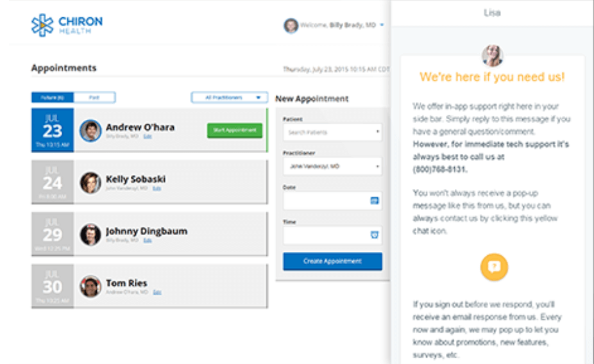
Task: Click Billy Brady's header profile picture
Action: (x=291, y=25)
